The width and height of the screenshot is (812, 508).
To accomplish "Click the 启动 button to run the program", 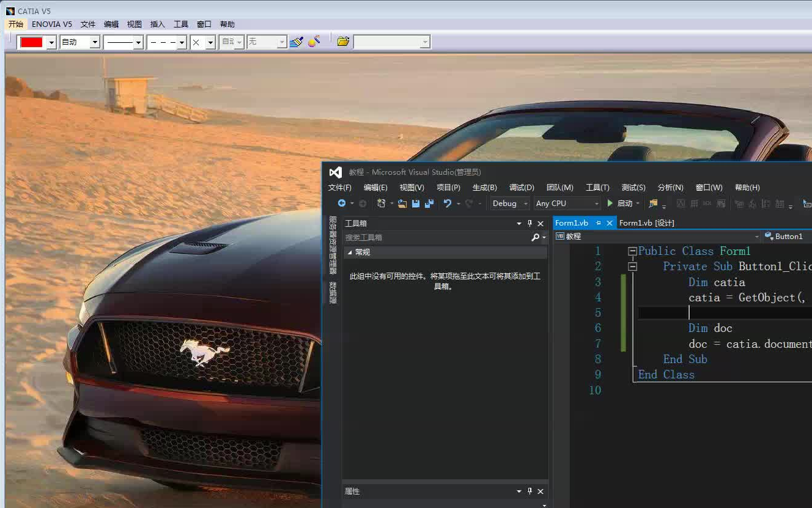I will tap(620, 203).
